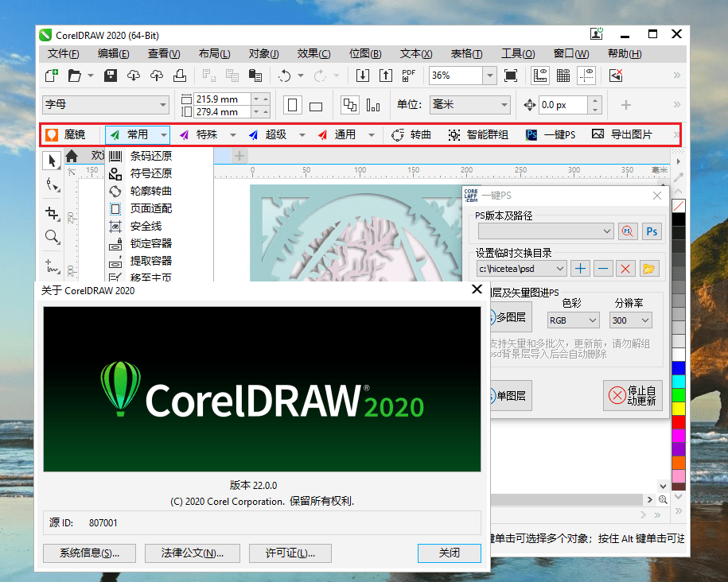
Task: Open a file with the folder icon
Action: point(74,76)
